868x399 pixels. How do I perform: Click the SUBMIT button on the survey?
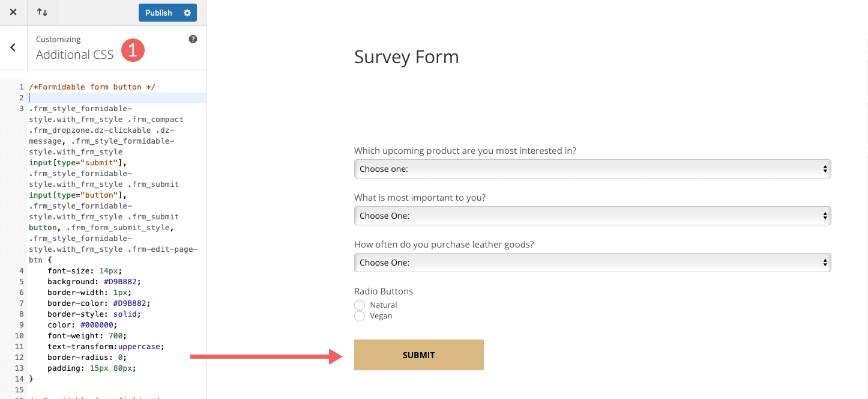[x=418, y=355]
